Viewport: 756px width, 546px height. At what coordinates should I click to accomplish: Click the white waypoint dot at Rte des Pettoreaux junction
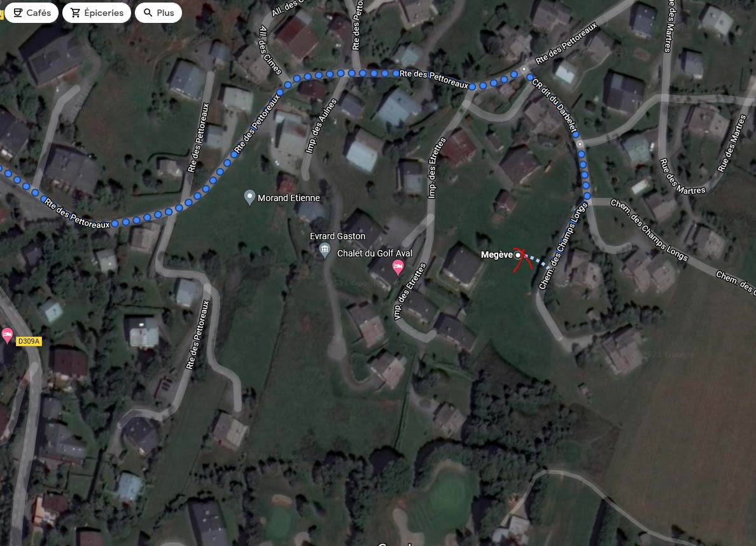click(x=524, y=69)
